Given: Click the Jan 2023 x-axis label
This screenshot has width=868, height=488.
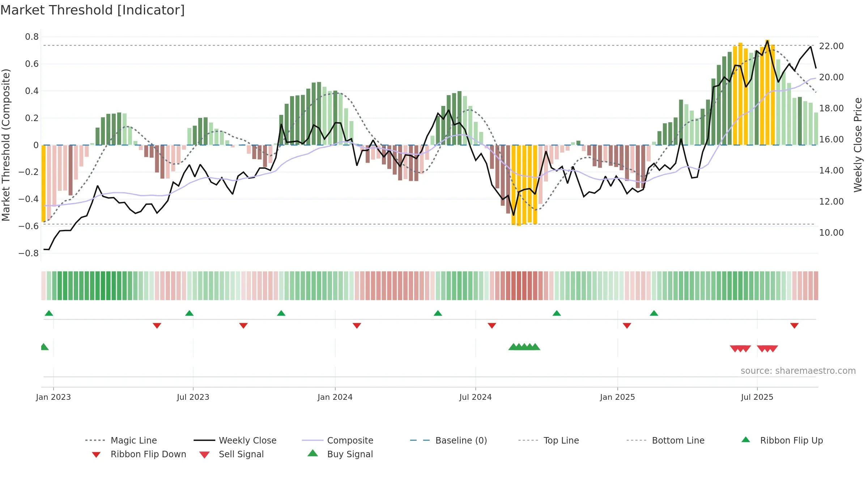Looking at the screenshot, I should [54, 397].
